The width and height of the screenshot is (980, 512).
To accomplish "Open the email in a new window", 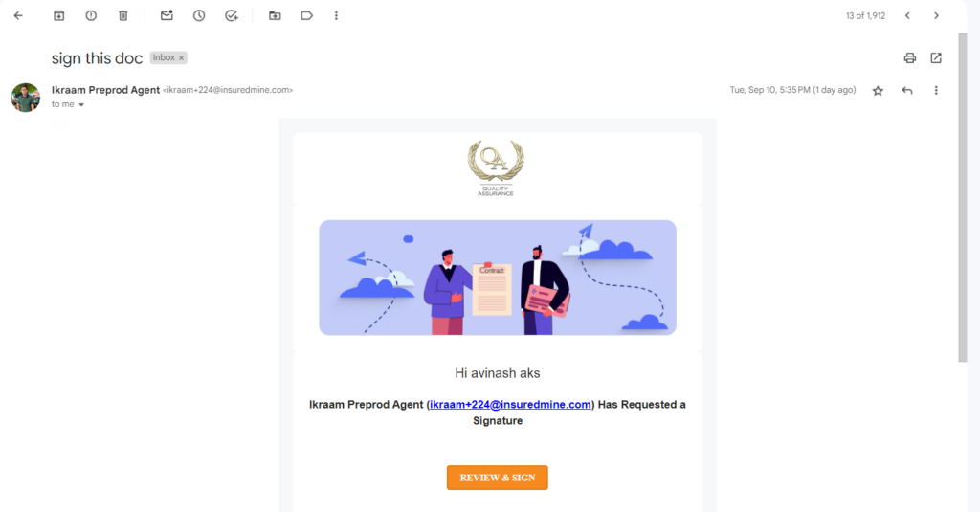I will point(936,58).
